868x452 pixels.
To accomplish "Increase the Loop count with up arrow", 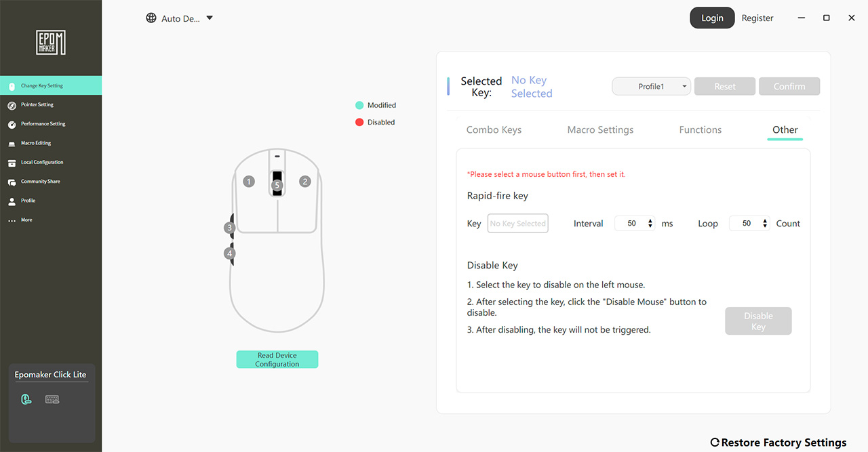I will click(x=765, y=220).
